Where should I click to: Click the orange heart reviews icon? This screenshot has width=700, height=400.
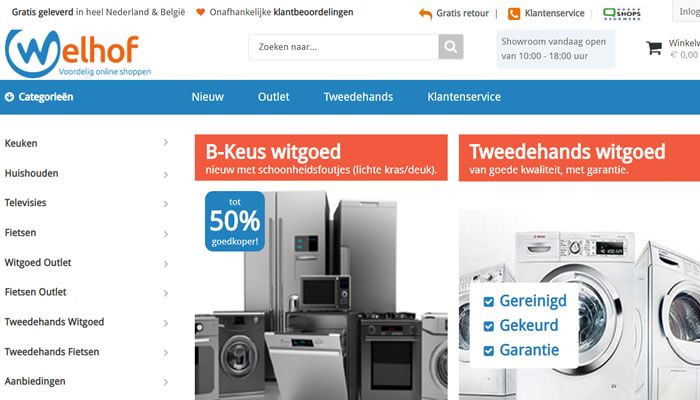200,12
